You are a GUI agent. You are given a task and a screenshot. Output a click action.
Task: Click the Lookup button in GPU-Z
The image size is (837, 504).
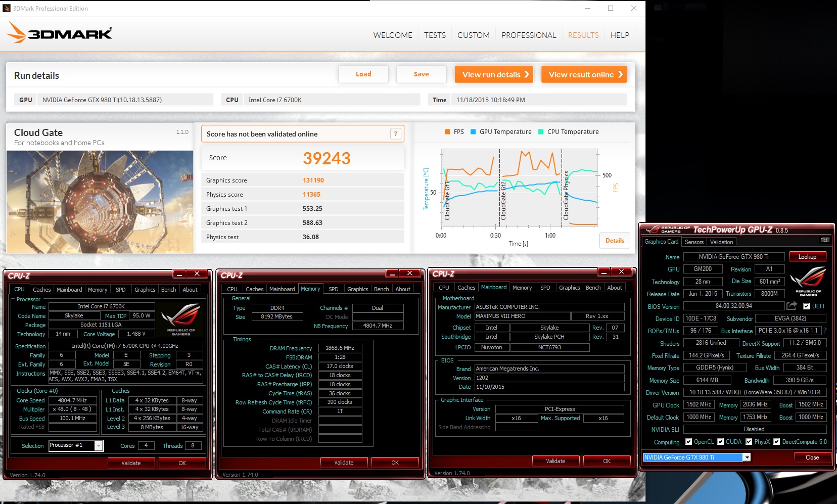point(807,257)
